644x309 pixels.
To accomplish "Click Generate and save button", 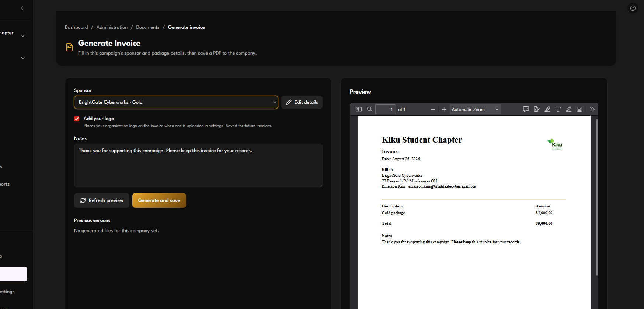I will click(159, 200).
